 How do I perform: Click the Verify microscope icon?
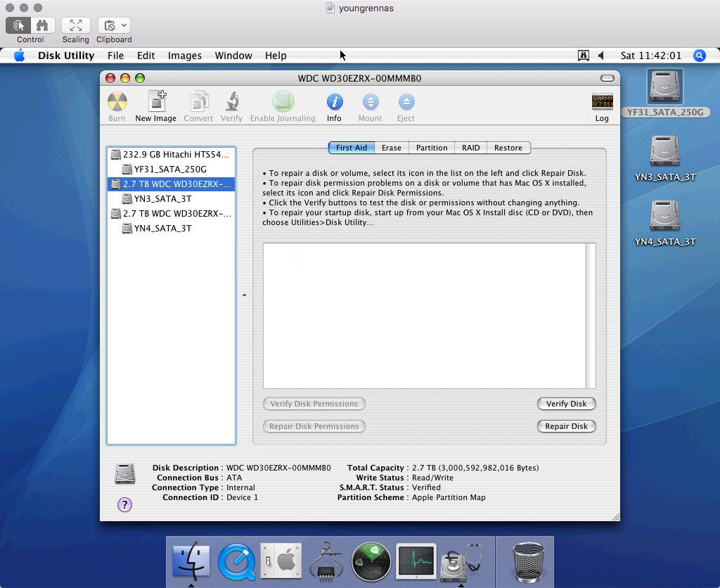(x=232, y=101)
